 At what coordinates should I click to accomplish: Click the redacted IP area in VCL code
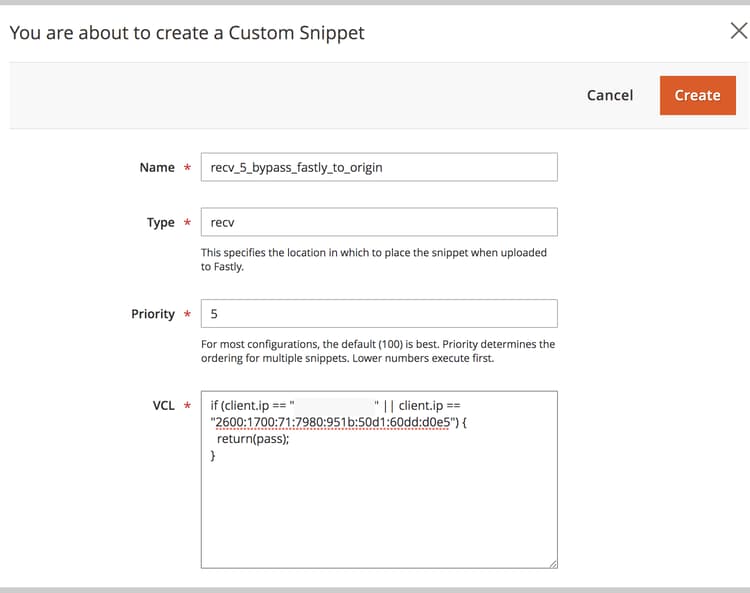coord(334,406)
